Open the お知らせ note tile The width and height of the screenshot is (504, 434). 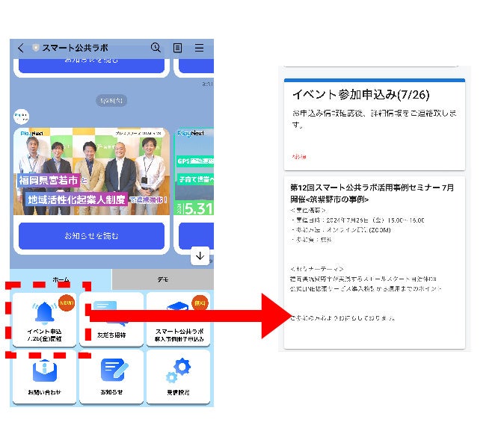[111, 377]
